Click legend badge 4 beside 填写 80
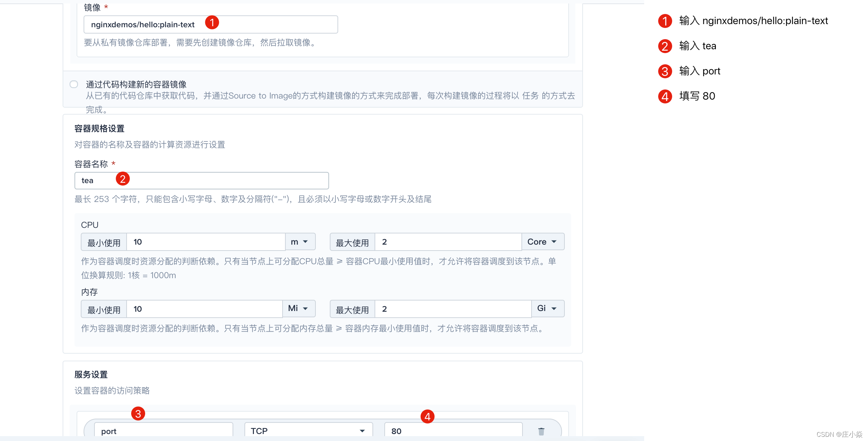This screenshot has width=868, height=441. pos(665,96)
